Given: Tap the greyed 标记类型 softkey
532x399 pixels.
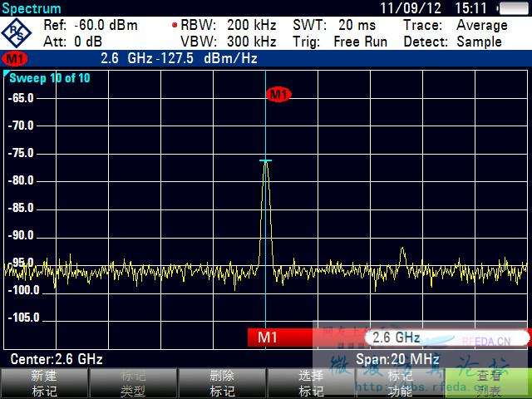Looking at the screenshot, I should 133,383.
